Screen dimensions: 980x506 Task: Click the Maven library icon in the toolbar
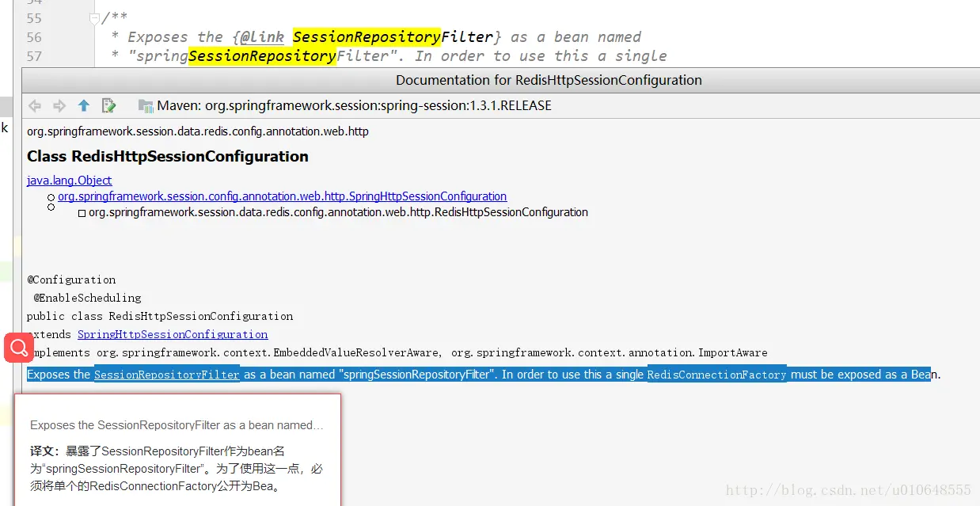[x=146, y=105]
